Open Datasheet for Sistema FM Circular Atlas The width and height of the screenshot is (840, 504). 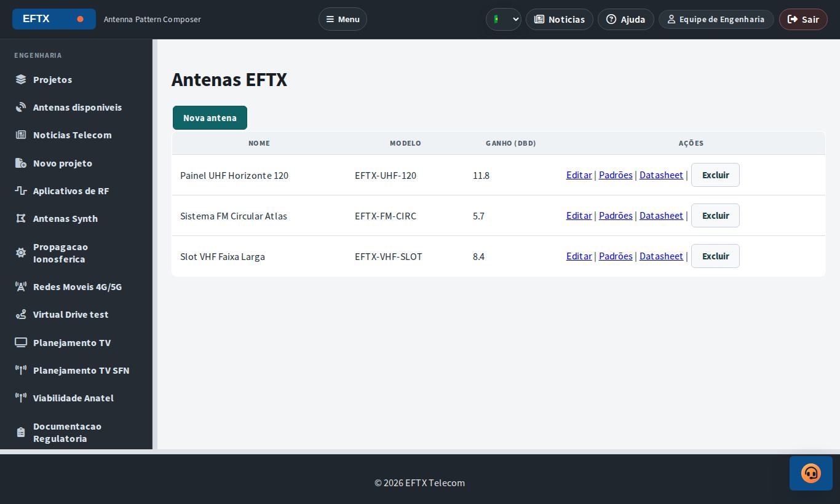661,215
